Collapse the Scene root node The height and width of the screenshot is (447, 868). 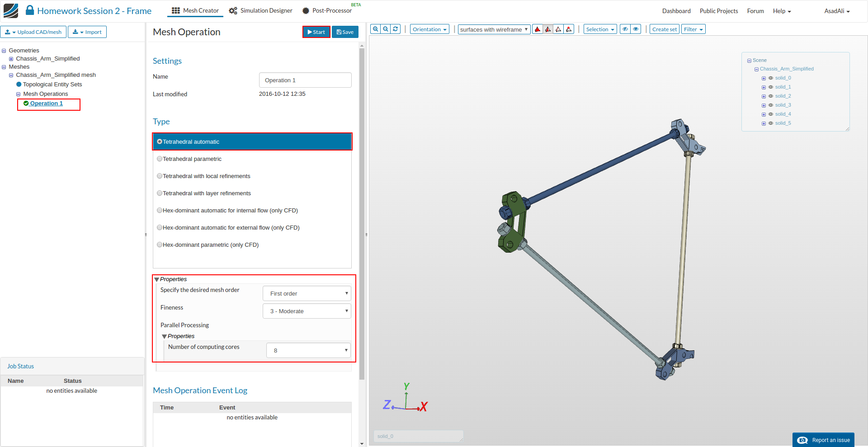pyautogui.click(x=749, y=61)
